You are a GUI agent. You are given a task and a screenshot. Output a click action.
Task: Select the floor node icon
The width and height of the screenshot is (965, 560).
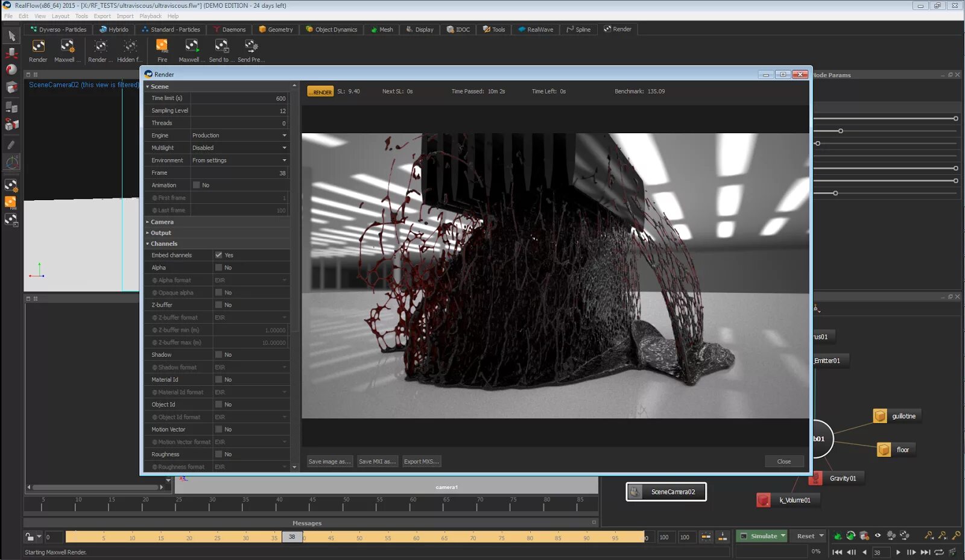pos(884,450)
